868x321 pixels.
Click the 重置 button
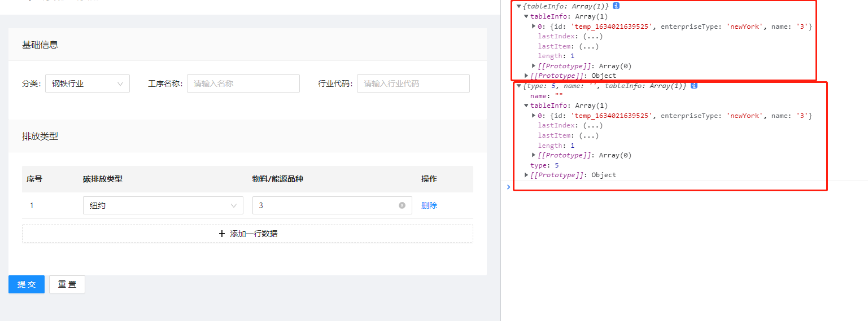pos(67,284)
